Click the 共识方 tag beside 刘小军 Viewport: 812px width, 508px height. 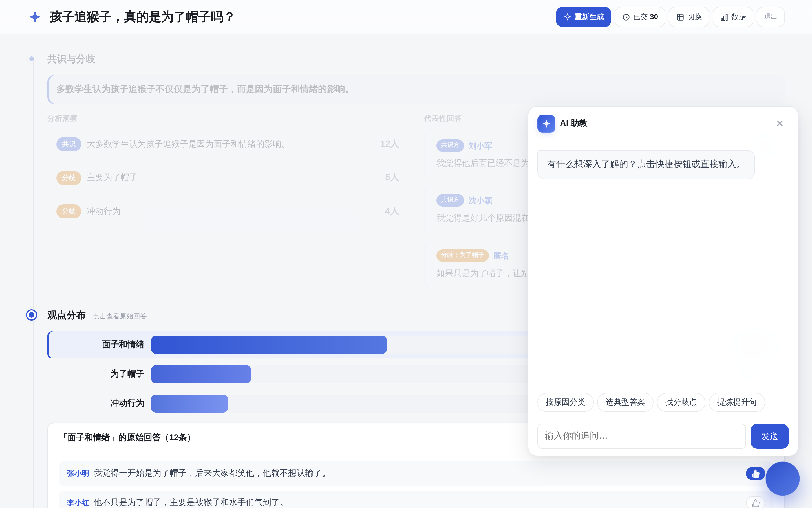pyautogui.click(x=450, y=145)
